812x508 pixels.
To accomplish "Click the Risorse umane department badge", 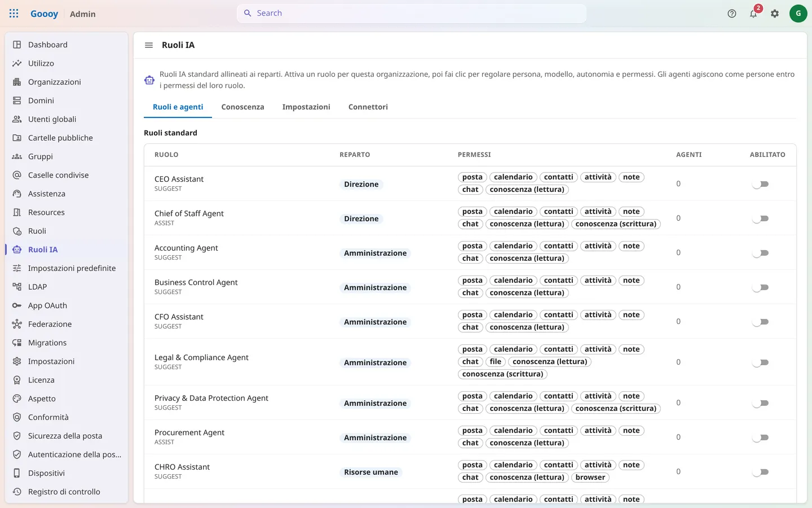I will tap(371, 472).
